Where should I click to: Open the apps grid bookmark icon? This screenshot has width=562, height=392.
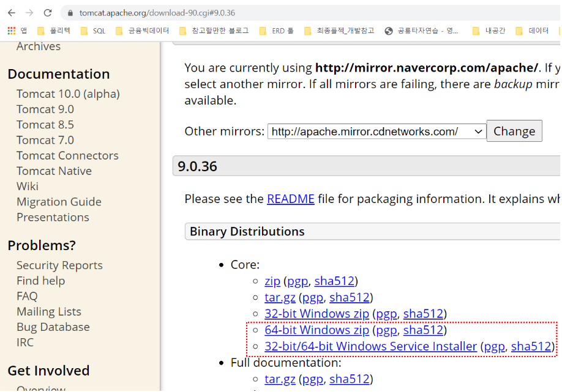[12, 31]
